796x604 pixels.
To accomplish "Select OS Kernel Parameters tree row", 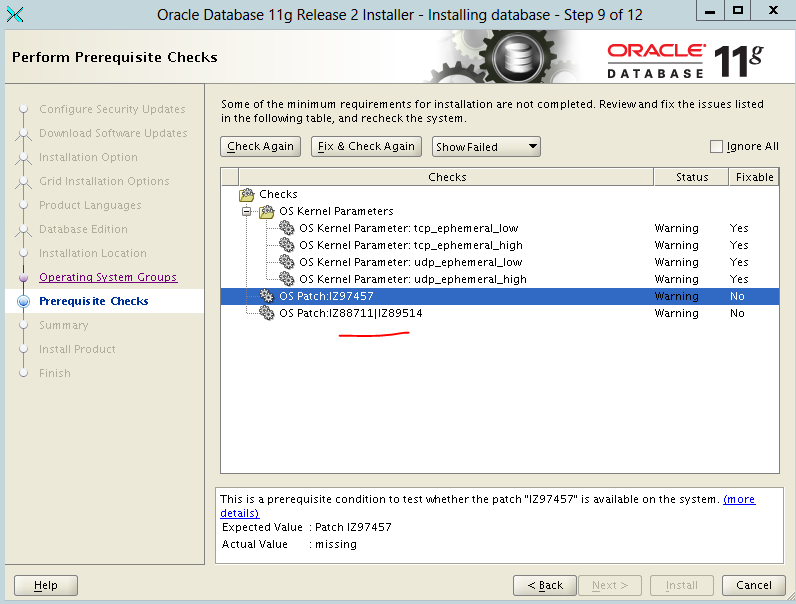I will [500, 211].
